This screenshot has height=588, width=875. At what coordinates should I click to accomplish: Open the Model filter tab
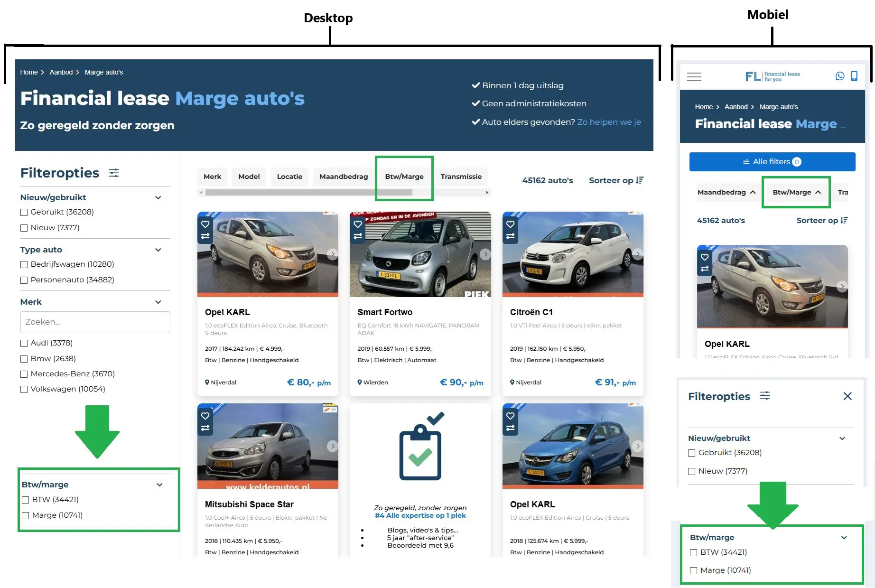[x=249, y=177]
